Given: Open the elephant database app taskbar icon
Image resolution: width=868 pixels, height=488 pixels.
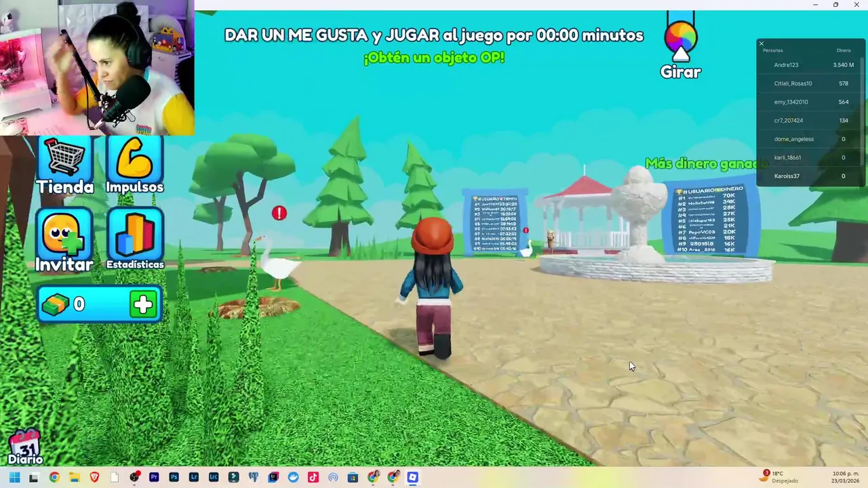Looking at the screenshot, I should point(253,477).
